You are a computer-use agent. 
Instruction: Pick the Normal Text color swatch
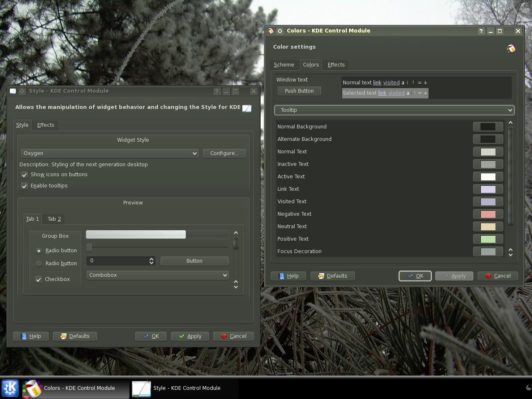(488, 152)
